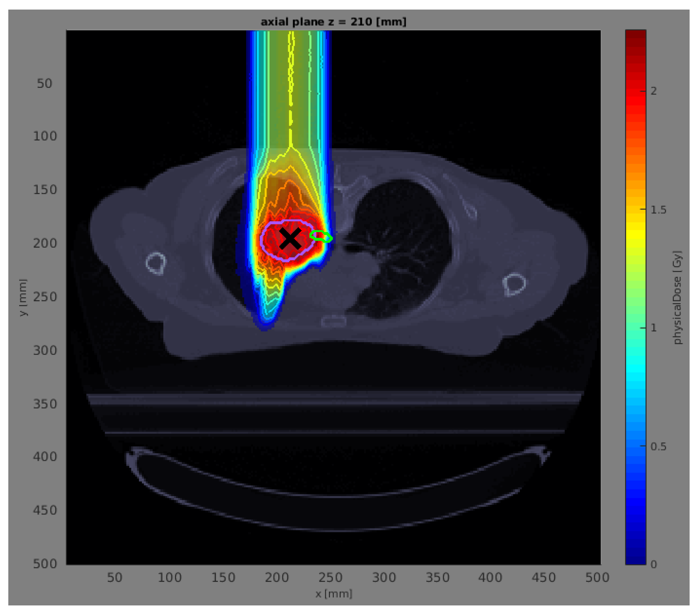Click the black X isocenter marker
This screenshot has width=700, height=615.
[x=290, y=239]
